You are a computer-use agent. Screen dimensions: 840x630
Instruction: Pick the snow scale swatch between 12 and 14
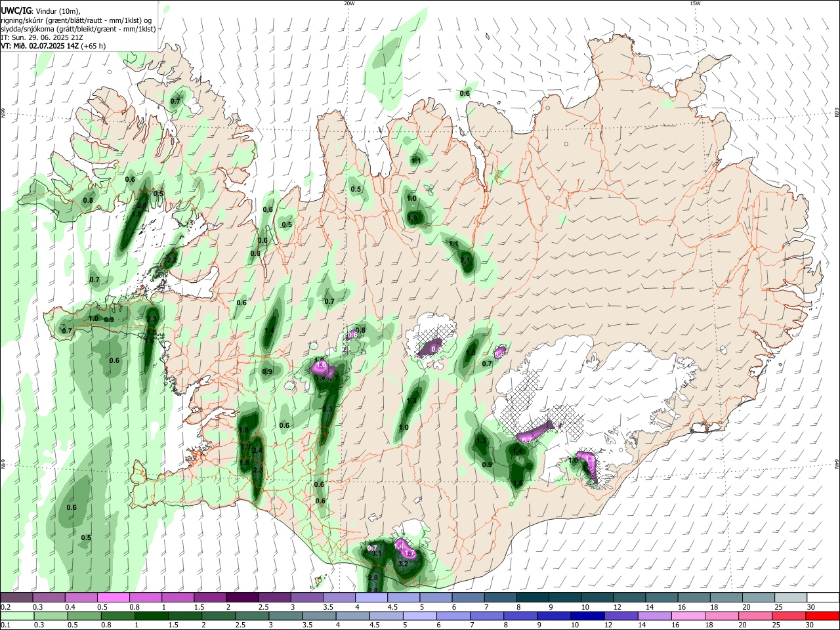tap(629, 598)
